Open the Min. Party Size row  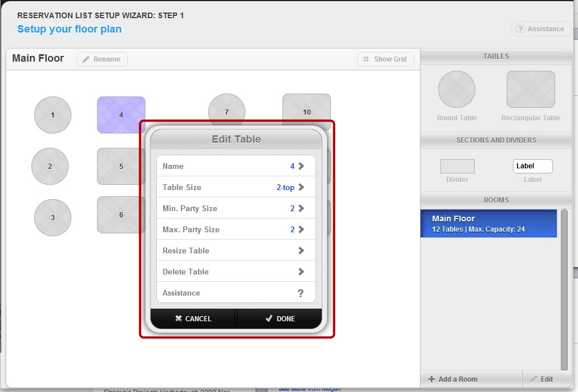(x=236, y=208)
